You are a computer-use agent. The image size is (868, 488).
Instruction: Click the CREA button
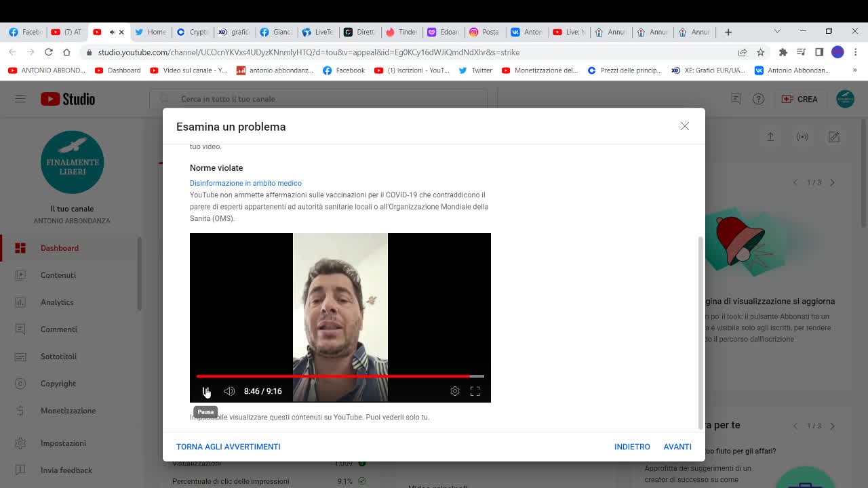tap(800, 99)
